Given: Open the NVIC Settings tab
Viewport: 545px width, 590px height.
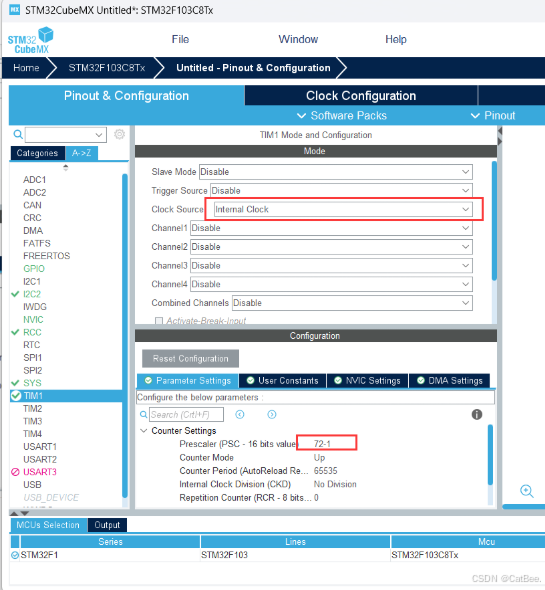Looking at the screenshot, I should click(x=367, y=381).
